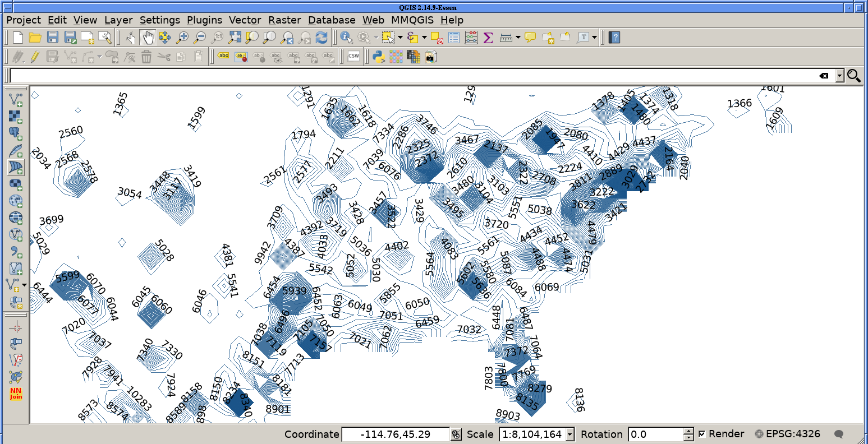Click the Map Tips speech bubble
868x444 pixels.
pos(530,38)
